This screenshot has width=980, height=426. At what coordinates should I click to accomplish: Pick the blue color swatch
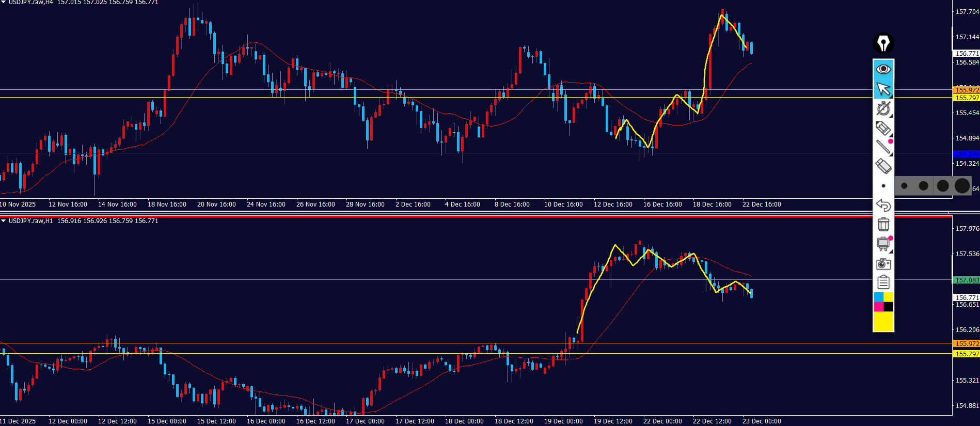878,297
